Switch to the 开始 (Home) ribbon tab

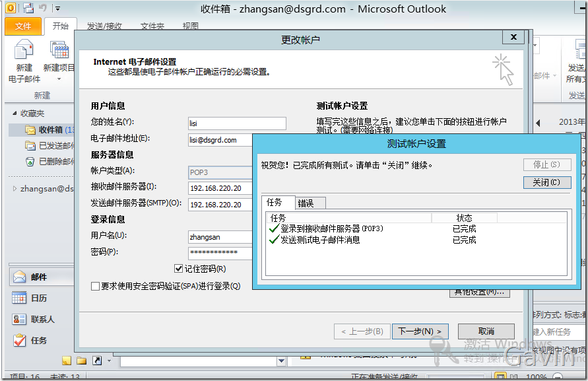tap(60, 26)
